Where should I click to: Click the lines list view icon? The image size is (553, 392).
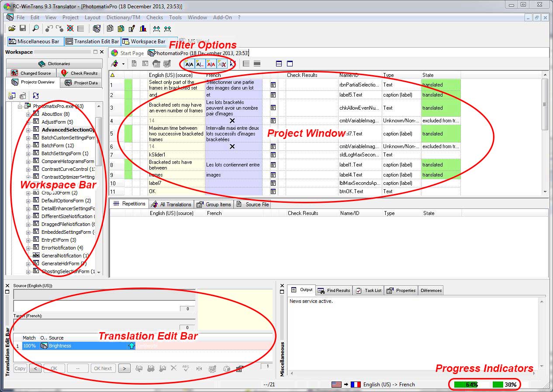tap(246, 64)
